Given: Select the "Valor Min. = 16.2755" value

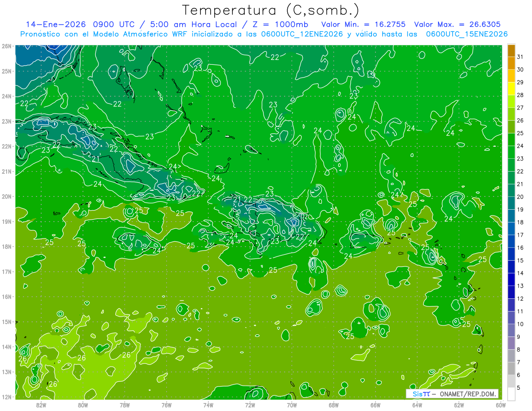Looking at the screenshot, I should tap(363, 24).
